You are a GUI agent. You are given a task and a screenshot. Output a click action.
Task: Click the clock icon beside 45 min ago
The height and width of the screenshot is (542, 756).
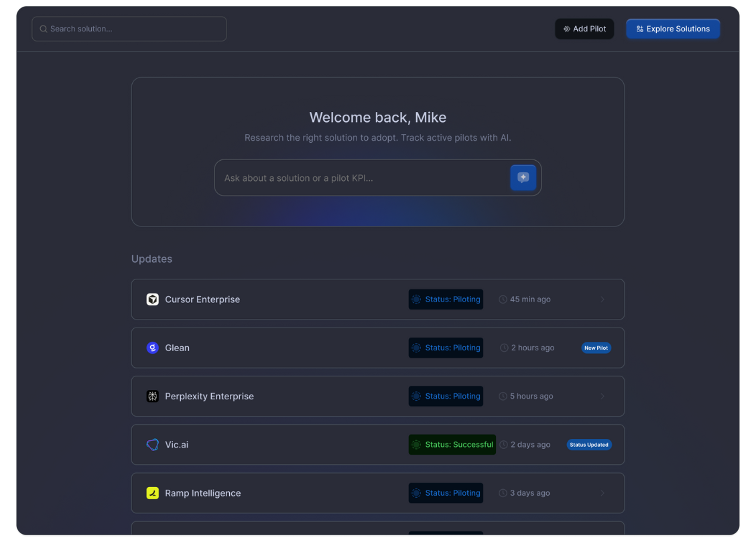pyautogui.click(x=503, y=299)
